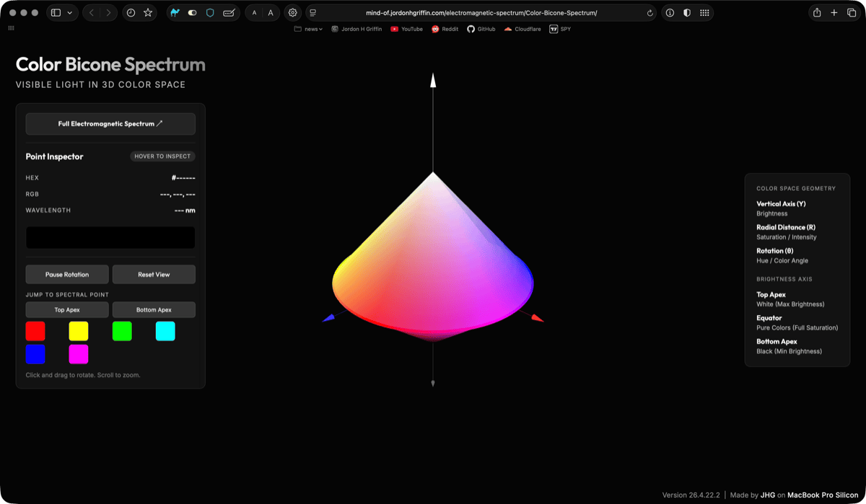Click the red axis arrowhead

pyautogui.click(x=537, y=318)
